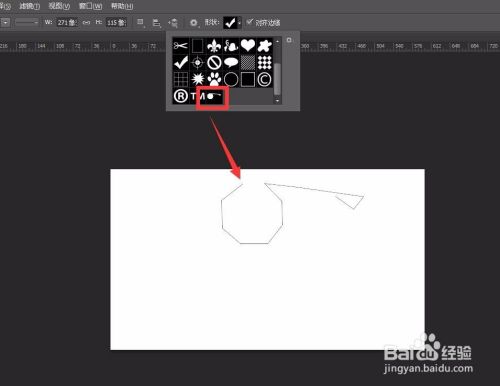Click the shape picker scroll up arrow
The height and width of the screenshot is (386, 500).
click(x=277, y=41)
